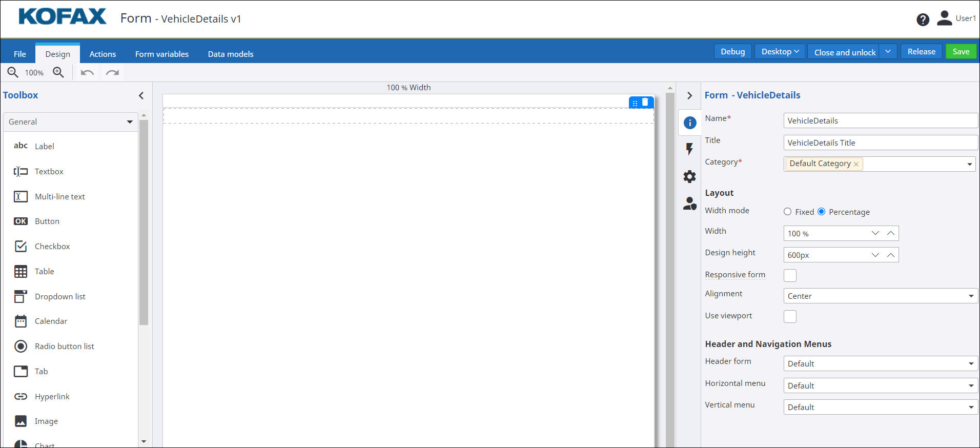Select the Fixed width mode radio button
This screenshot has width=980, height=448.
point(787,212)
